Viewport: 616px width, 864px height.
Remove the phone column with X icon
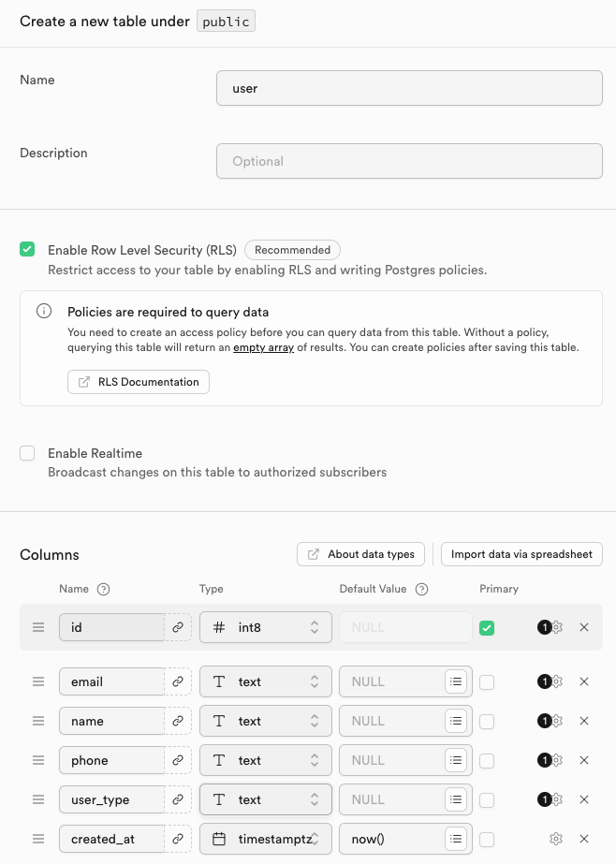[x=584, y=760]
